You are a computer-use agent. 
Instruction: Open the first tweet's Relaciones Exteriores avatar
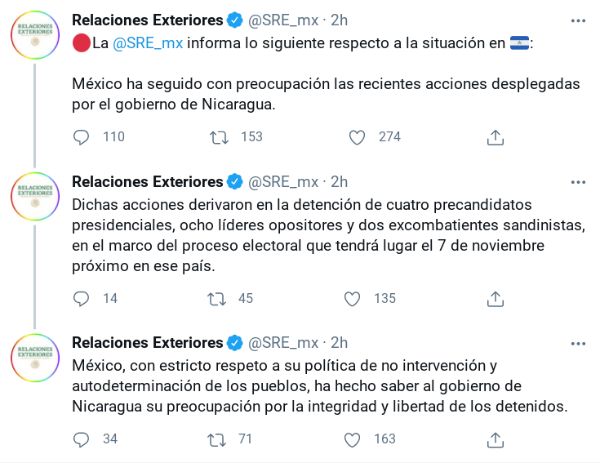point(36,42)
